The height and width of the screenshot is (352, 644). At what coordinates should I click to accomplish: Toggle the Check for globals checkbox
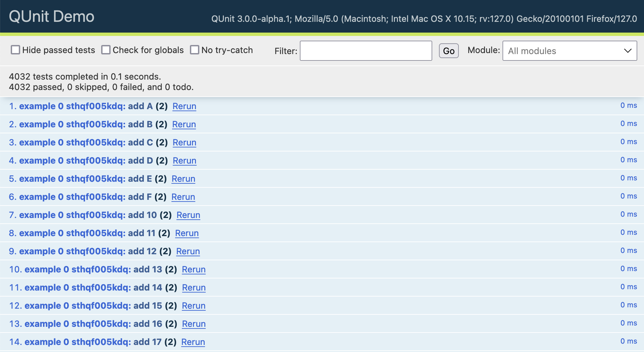click(106, 50)
